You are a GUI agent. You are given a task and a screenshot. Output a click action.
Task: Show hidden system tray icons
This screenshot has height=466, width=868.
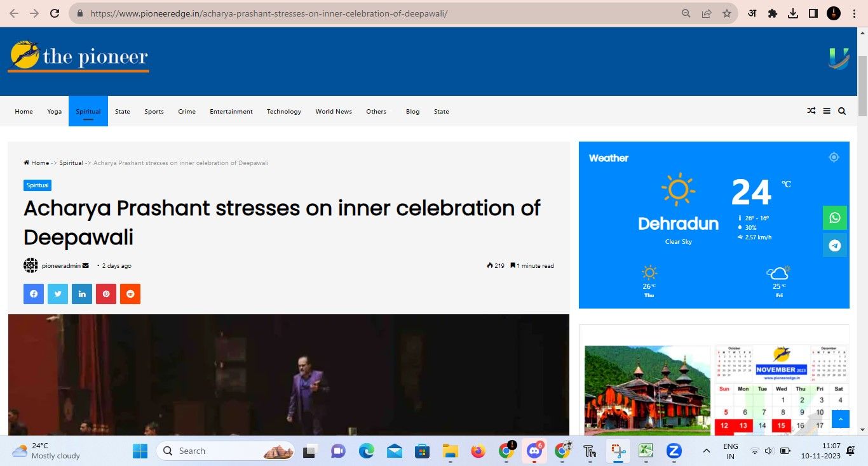[706, 451]
